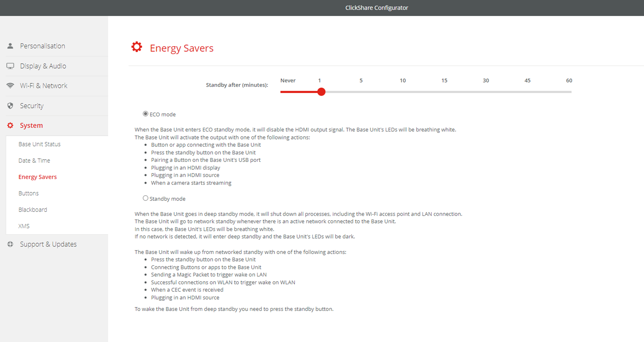Click 'Pairing a Button on the Base Unit's USB port'
Screen dimensions: 644x342
(206, 160)
